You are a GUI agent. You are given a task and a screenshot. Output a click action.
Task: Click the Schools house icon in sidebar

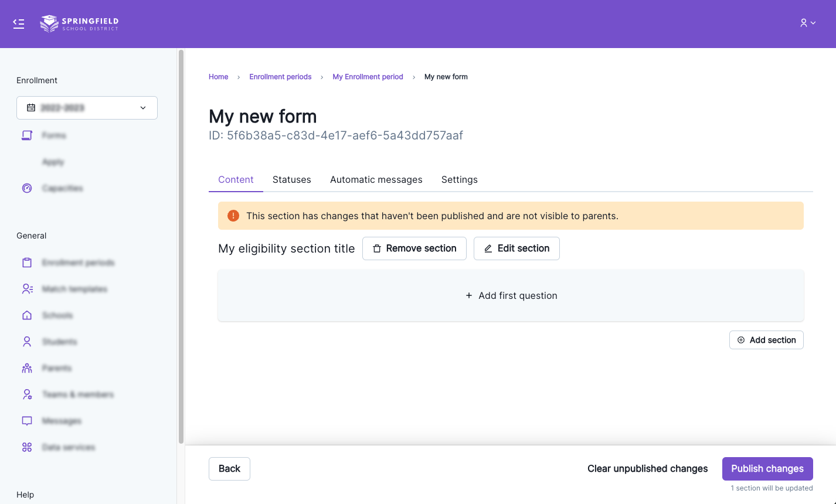coord(27,315)
